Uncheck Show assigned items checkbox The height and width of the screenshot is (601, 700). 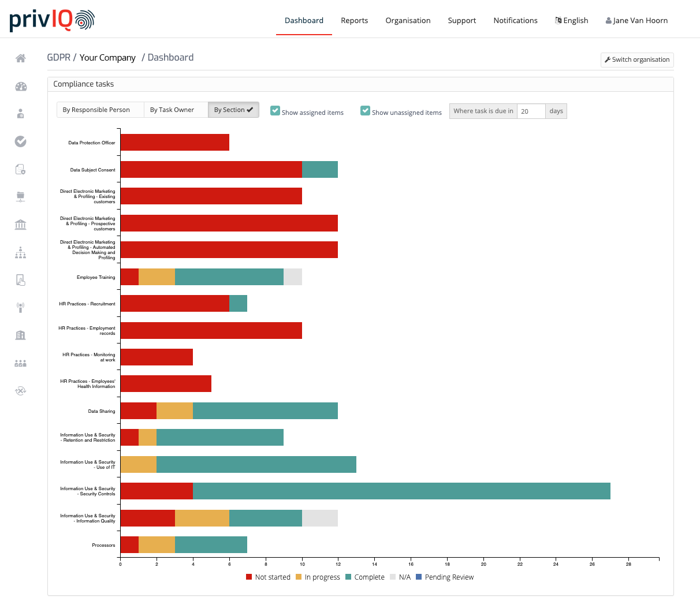tap(275, 111)
